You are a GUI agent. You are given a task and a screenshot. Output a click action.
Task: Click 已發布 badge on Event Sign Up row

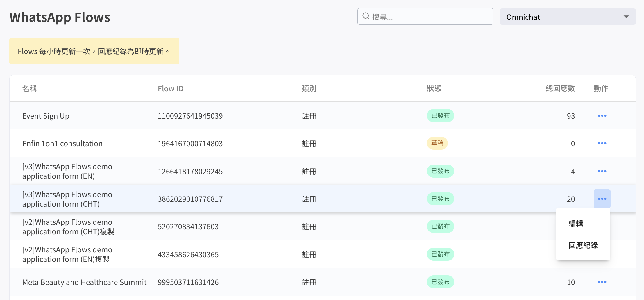coord(440,116)
